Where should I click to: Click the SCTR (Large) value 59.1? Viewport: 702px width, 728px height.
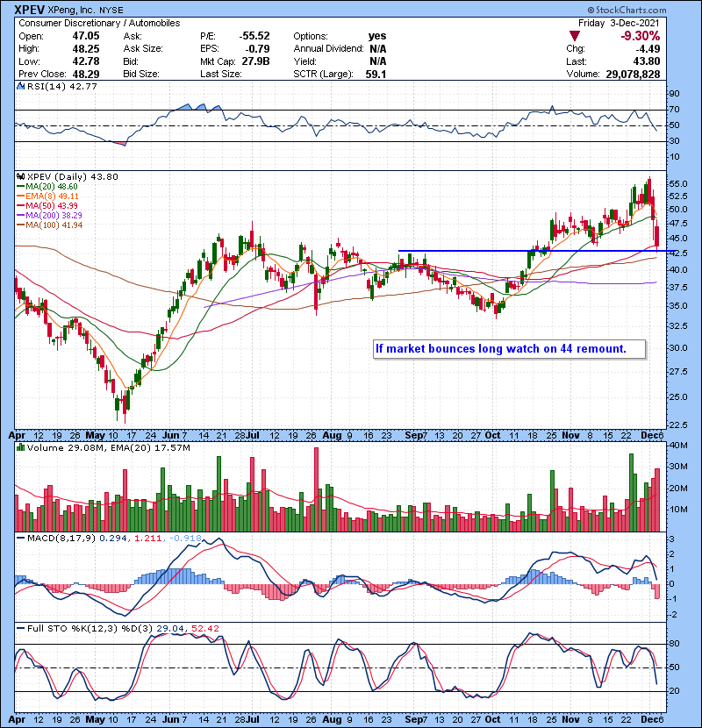click(x=376, y=74)
